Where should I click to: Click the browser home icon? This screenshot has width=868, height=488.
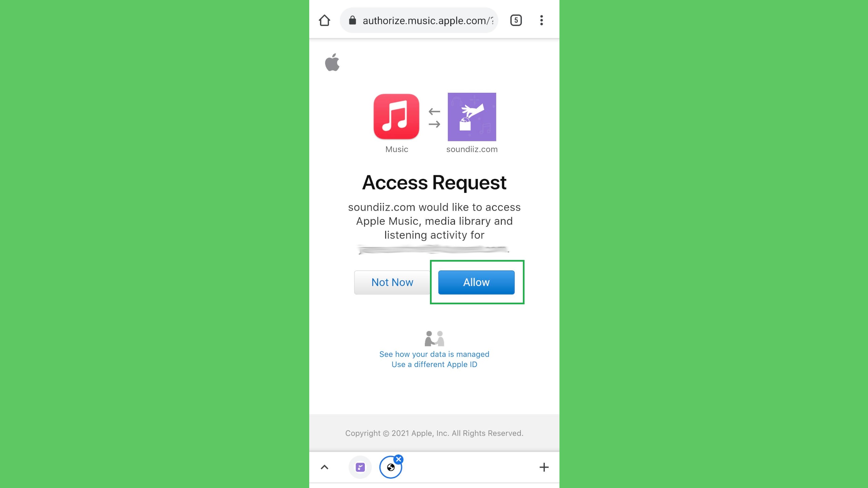[x=325, y=20]
